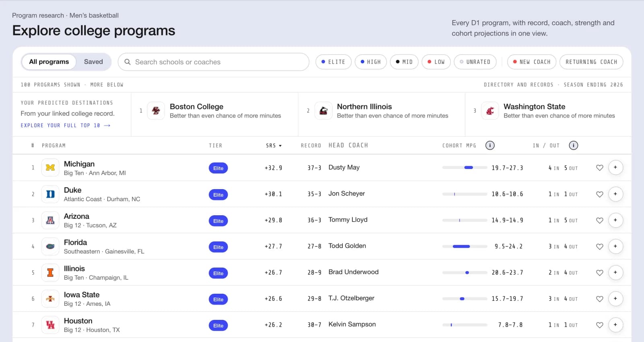Toggle the Mid tier filter
Image resolution: width=644 pixels, height=342 pixels.
[404, 62]
